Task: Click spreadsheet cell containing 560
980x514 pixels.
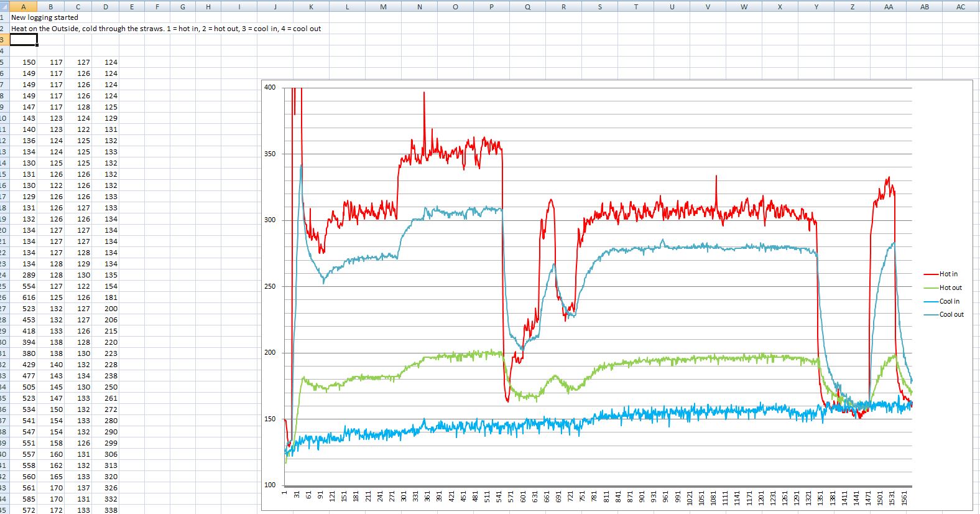Action: tap(24, 477)
